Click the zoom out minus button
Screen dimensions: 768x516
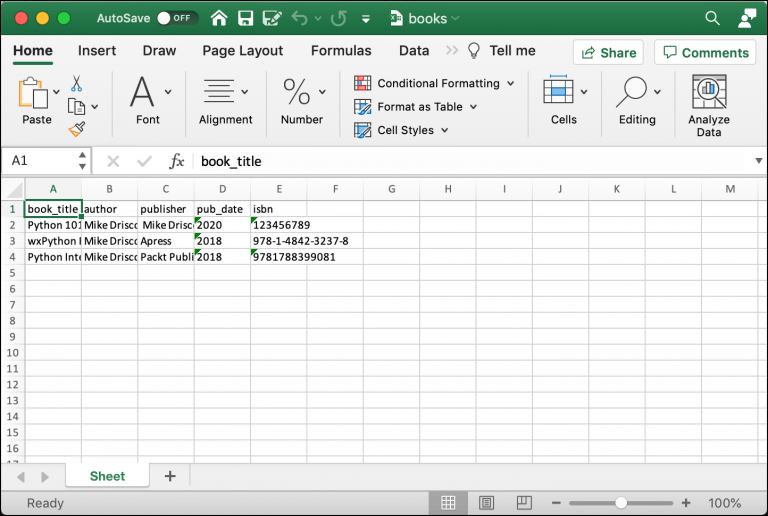pos(556,503)
